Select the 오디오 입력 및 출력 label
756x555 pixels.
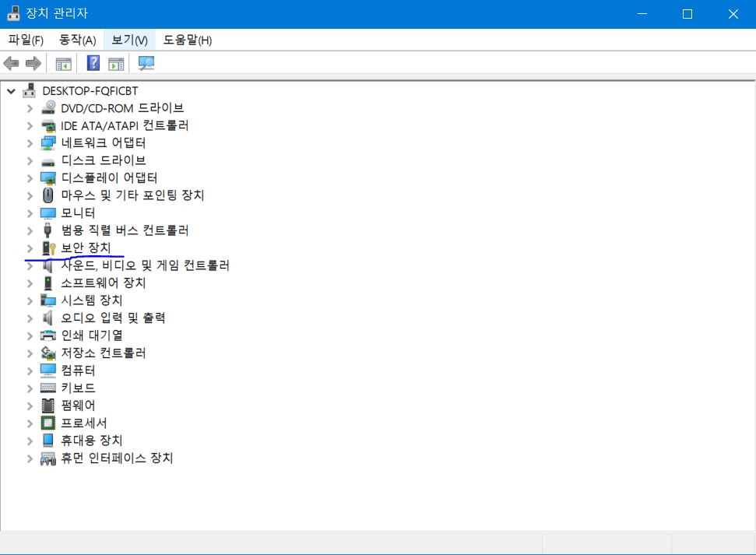(114, 318)
